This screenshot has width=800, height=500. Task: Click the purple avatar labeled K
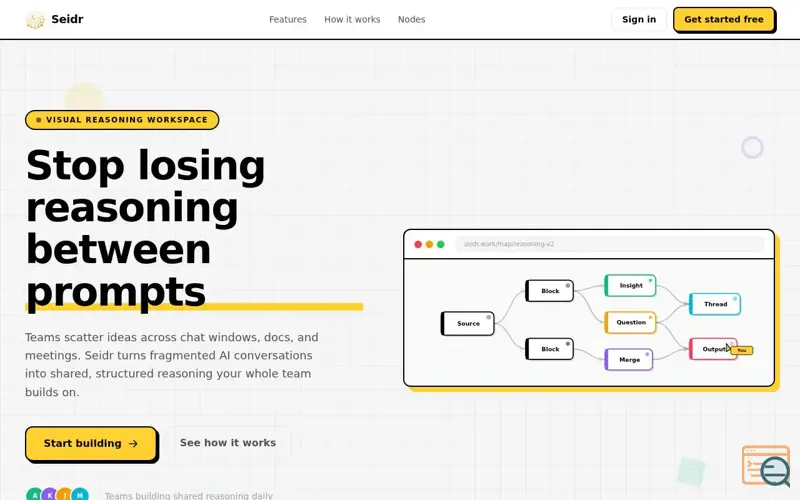[49, 495]
